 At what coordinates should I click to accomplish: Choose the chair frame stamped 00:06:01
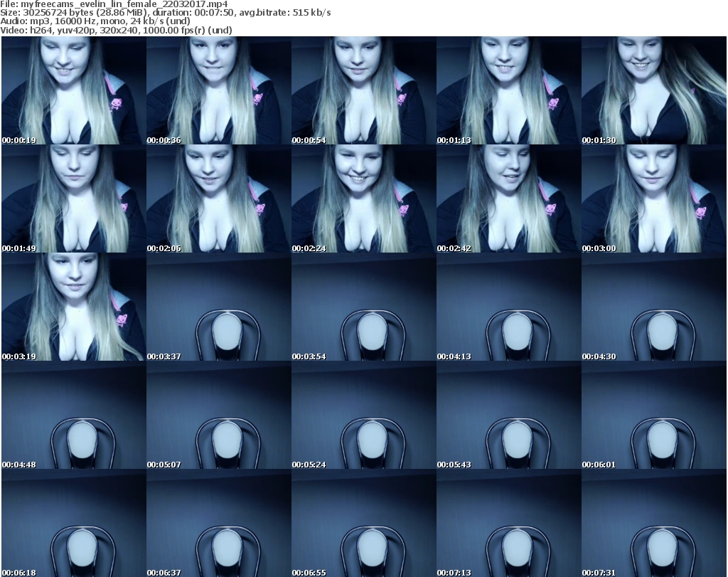tap(654, 415)
